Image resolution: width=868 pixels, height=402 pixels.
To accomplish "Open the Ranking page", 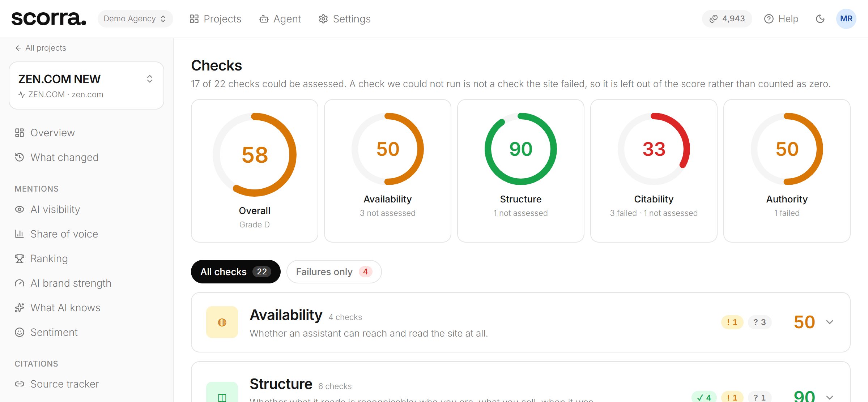I will pos(41,258).
